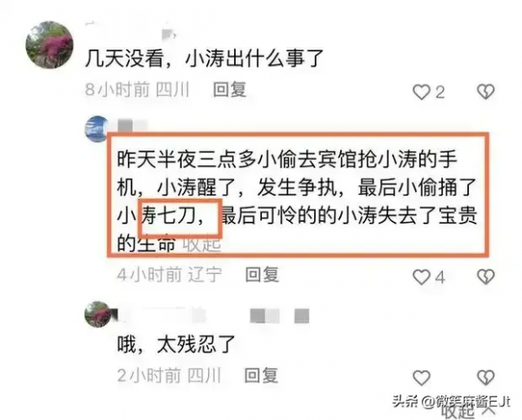Dislike the top comment with broken heart
The image size is (522, 420).
pyautogui.click(x=486, y=92)
